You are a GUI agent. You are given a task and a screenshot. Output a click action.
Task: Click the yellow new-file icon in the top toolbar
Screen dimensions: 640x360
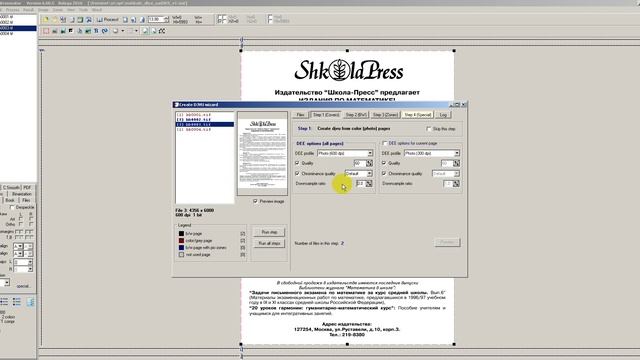coord(45,20)
